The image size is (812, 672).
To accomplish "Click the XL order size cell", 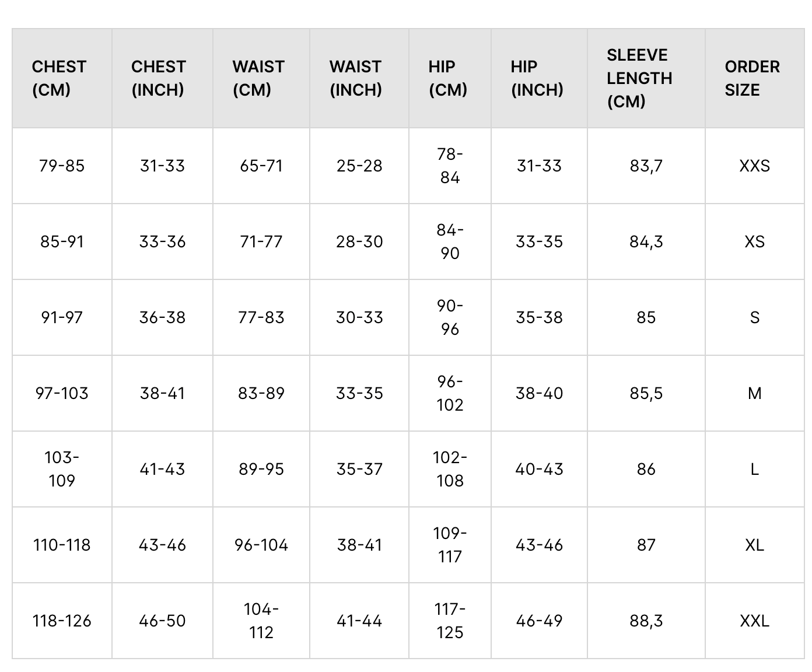I will click(x=754, y=545).
